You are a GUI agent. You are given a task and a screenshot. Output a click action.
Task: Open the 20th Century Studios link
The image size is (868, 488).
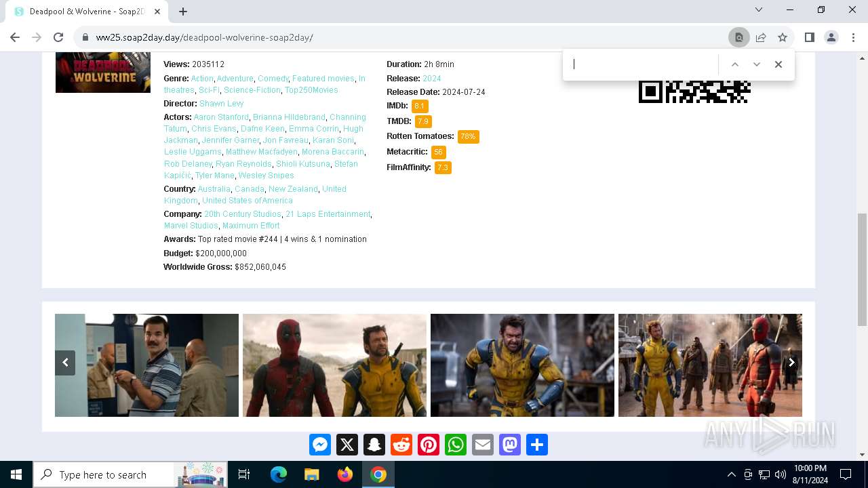(x=243, y=214)
